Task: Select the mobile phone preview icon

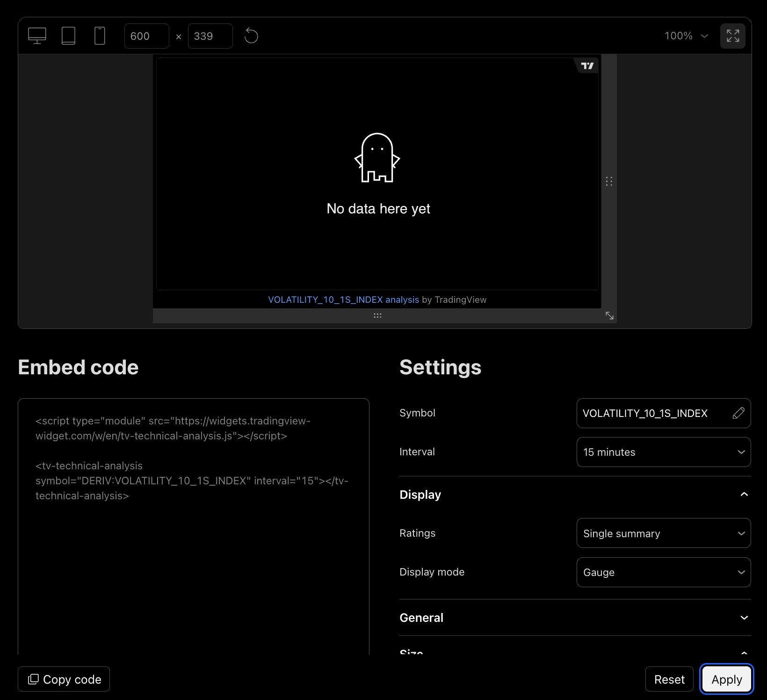Action: pyautogui.click(x=100, y=36)
